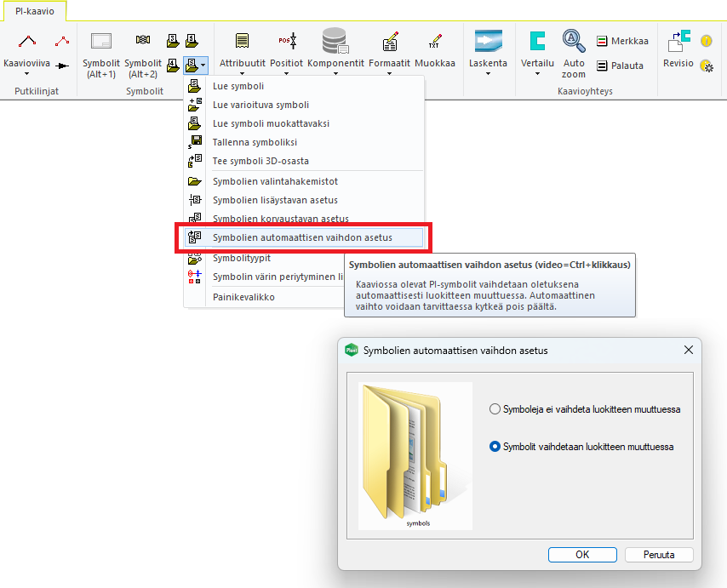The image size is (727, 588).
Task: Click the Komponentit database icon
Action: (335, 41)
